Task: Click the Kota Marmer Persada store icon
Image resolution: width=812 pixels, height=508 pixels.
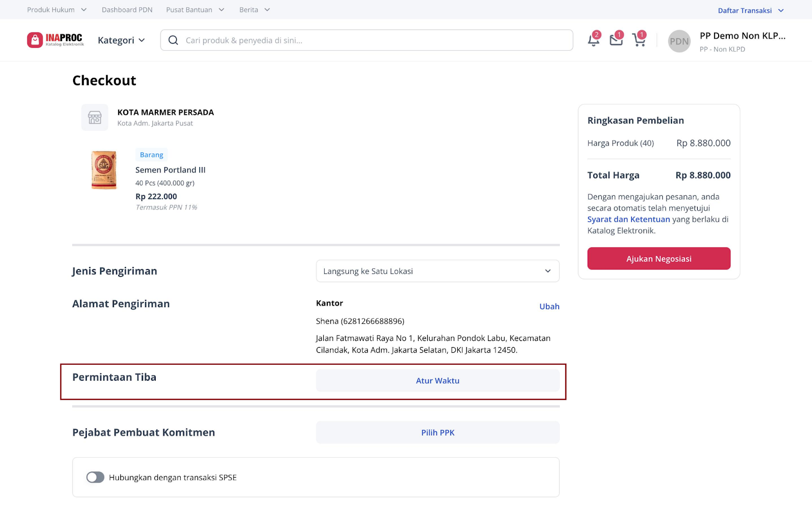Action: (x=95, y=117)
